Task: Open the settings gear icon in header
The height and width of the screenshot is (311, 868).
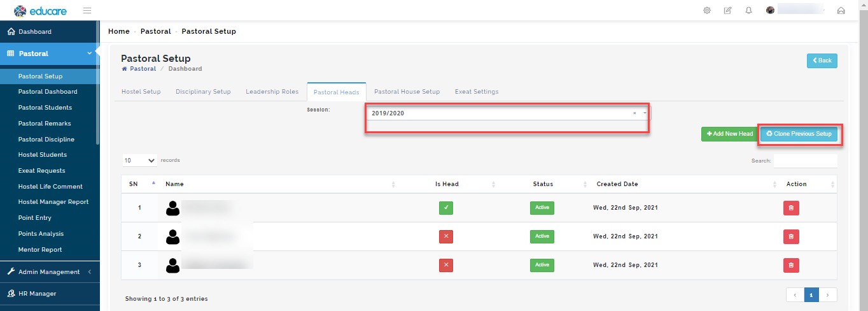Action: point(707,10)
